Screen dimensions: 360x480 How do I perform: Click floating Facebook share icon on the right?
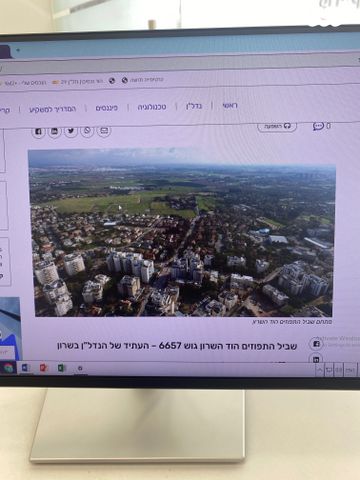pos(316,344)
